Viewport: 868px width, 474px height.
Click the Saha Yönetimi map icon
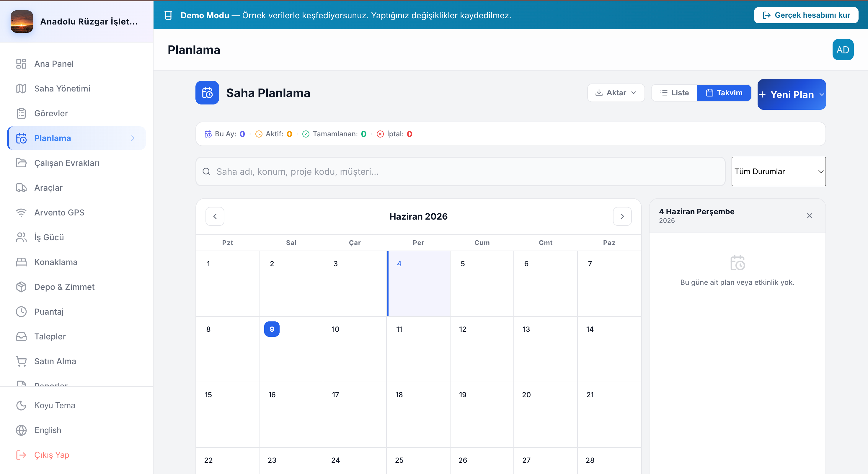pos(21,89)
